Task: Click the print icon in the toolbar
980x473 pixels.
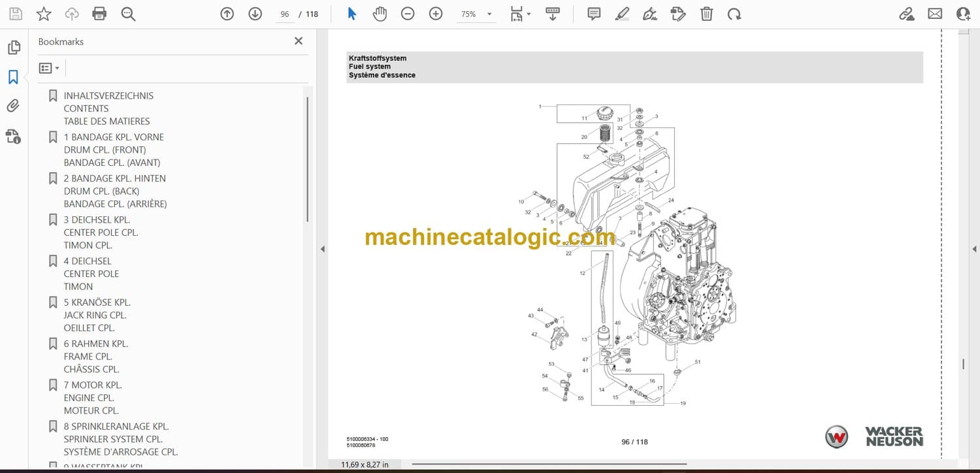Action: pyautogui.click(x=99, y=14)
